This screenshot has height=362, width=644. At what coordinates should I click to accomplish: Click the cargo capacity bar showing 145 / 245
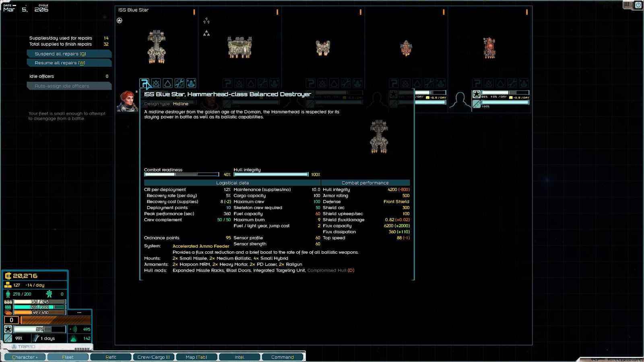(39, 302)
